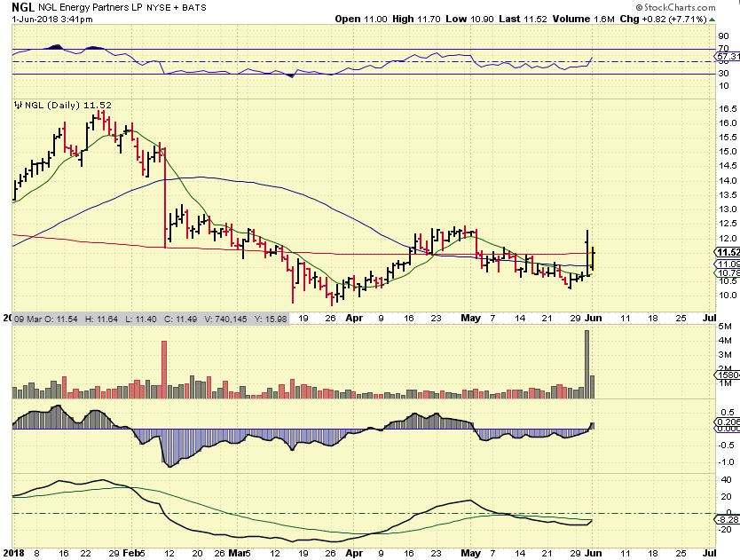Click the RSI 30 oversold level label

pyautogui.click(x=723, y=73)
